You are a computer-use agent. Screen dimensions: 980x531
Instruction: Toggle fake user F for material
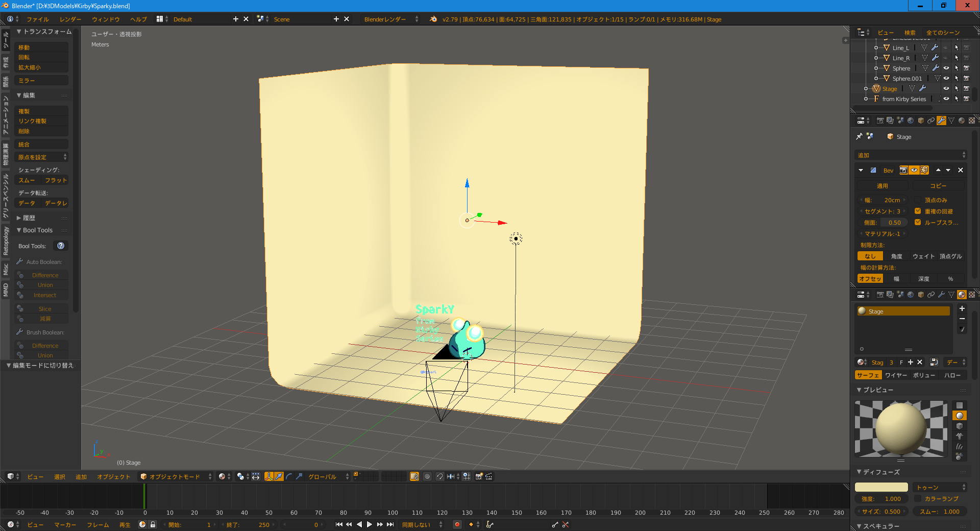click(x=901, y=362)
